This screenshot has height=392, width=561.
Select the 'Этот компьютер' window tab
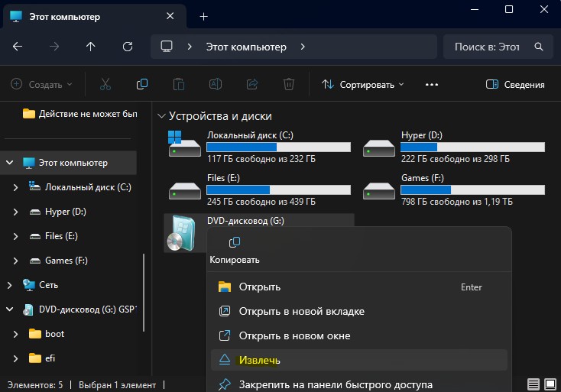point(95,17)
